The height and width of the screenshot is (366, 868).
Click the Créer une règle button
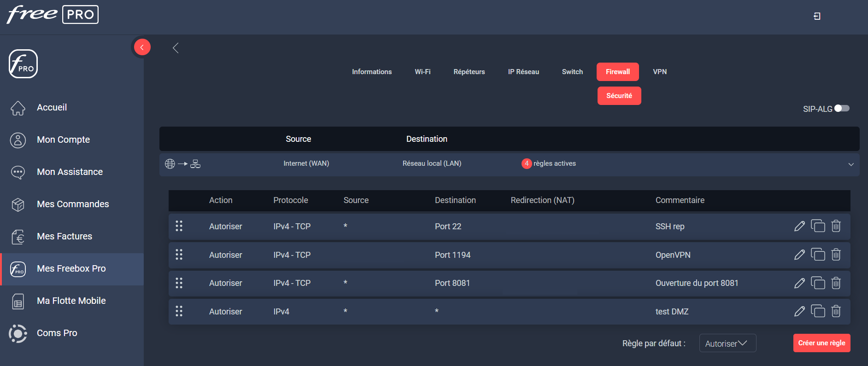[x=821, y=343]
